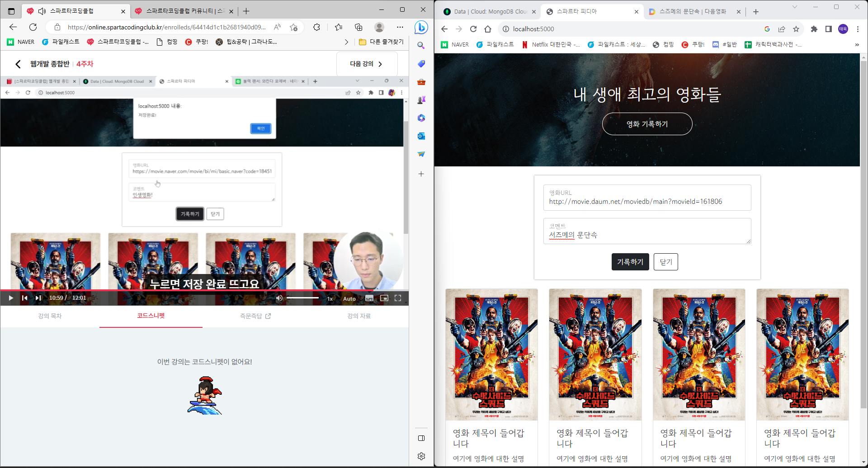
Task: Open Edge extensions menu
Action: click(x=316, y=27)
